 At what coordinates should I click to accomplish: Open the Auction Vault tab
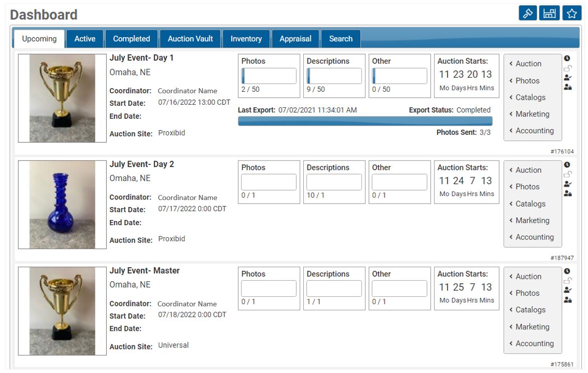click(x=189, y=38)
